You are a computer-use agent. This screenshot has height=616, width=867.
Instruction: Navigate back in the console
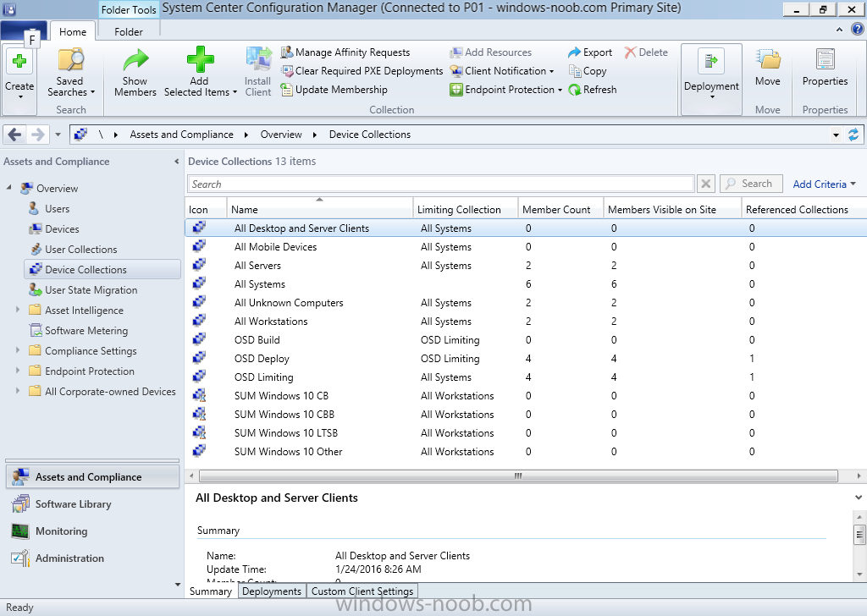pyautogui.click(x=15, y=135)
